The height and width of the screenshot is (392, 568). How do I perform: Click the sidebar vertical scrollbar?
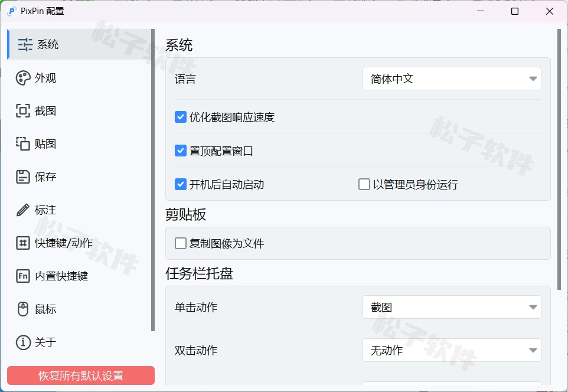point(153,180)
